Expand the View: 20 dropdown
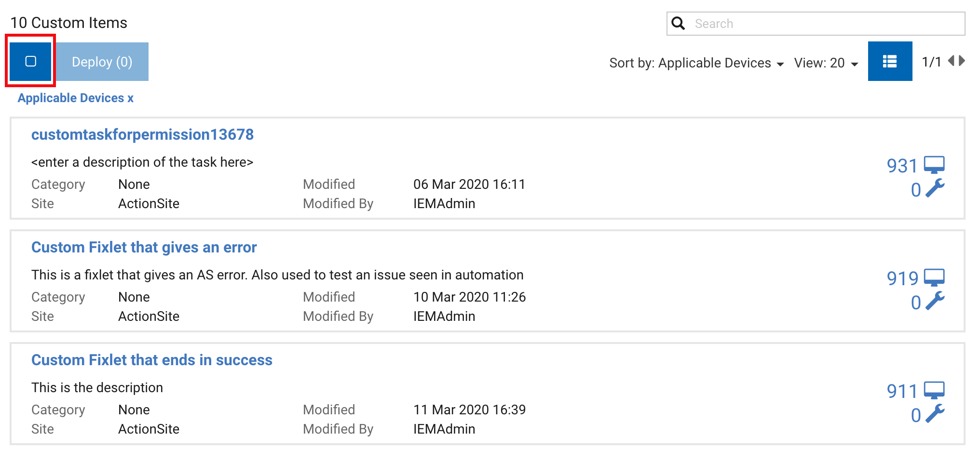 [826, 63]
